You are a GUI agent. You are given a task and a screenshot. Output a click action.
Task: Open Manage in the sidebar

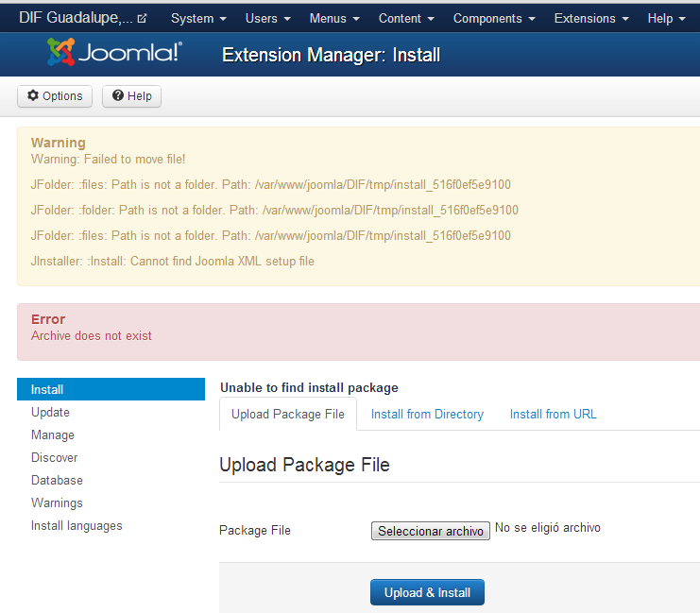(x=53, y=434)
